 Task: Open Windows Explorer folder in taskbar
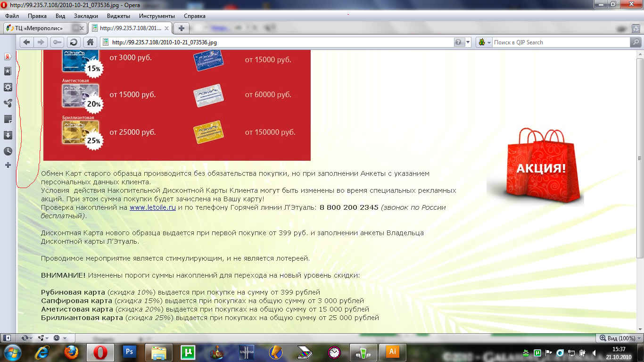coord(158,352)
